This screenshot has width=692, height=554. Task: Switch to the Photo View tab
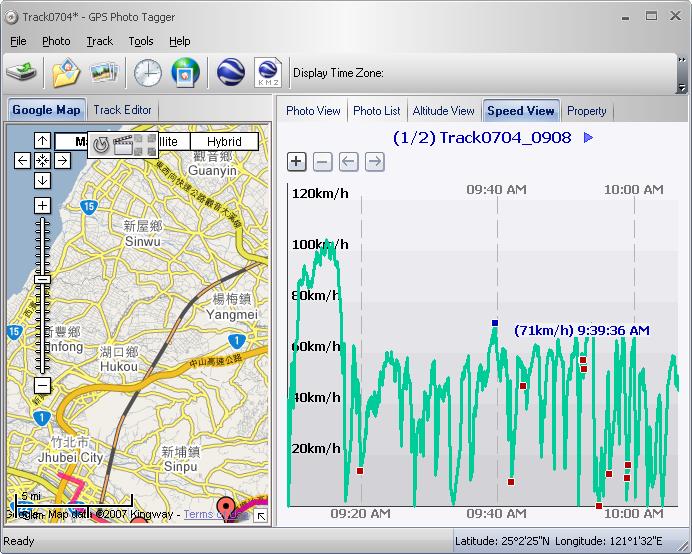[313, 111]
